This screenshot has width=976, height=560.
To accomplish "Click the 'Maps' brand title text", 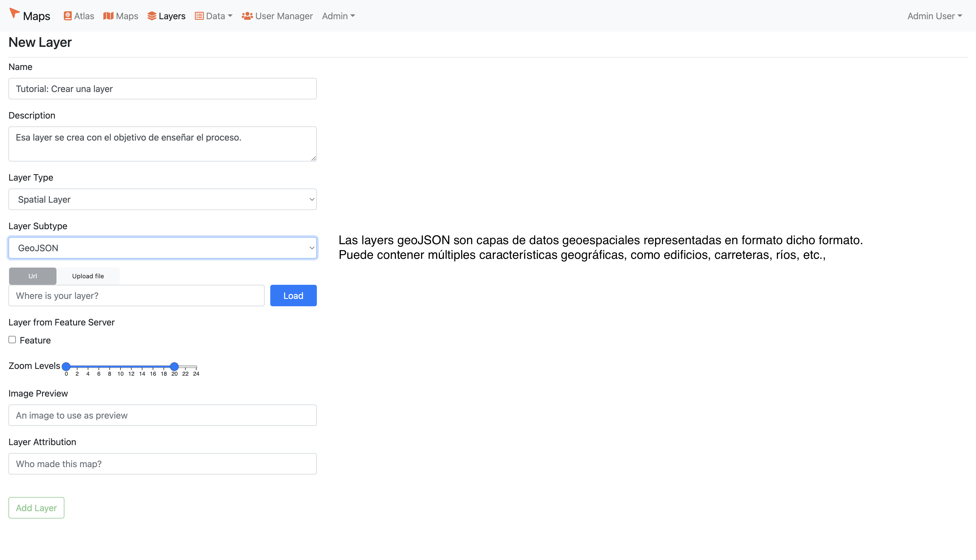I will [x=36, y=16].
